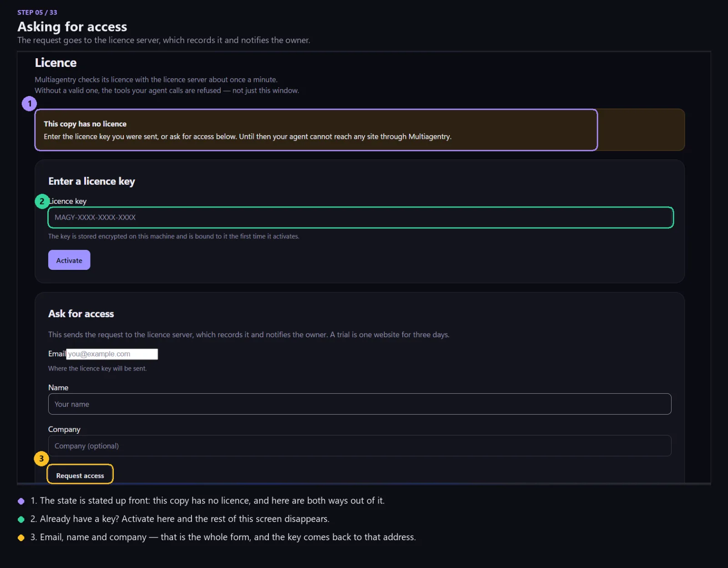This screenshot has width=728, height=568.
Task: Click the 'Company' field label
Action: click(64, 430)
